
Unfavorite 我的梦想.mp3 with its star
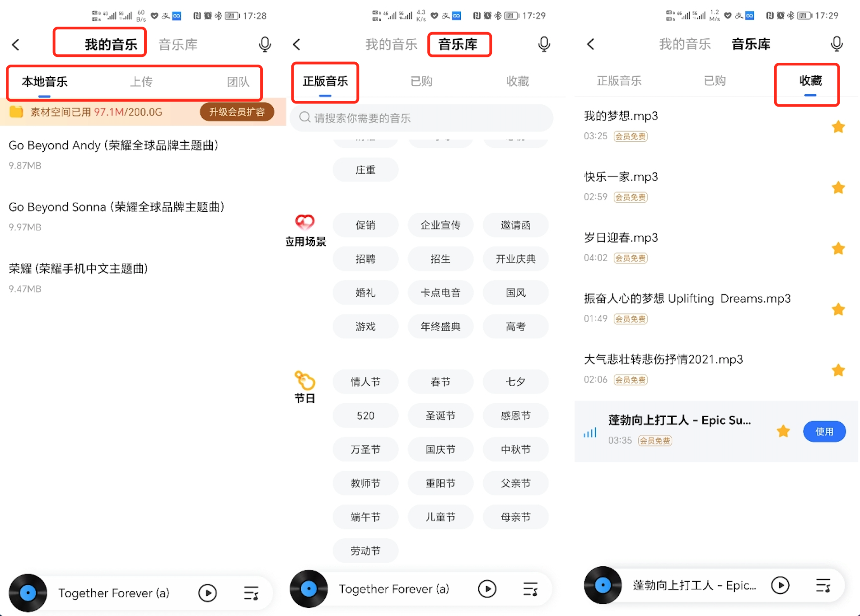coord(838,127)
